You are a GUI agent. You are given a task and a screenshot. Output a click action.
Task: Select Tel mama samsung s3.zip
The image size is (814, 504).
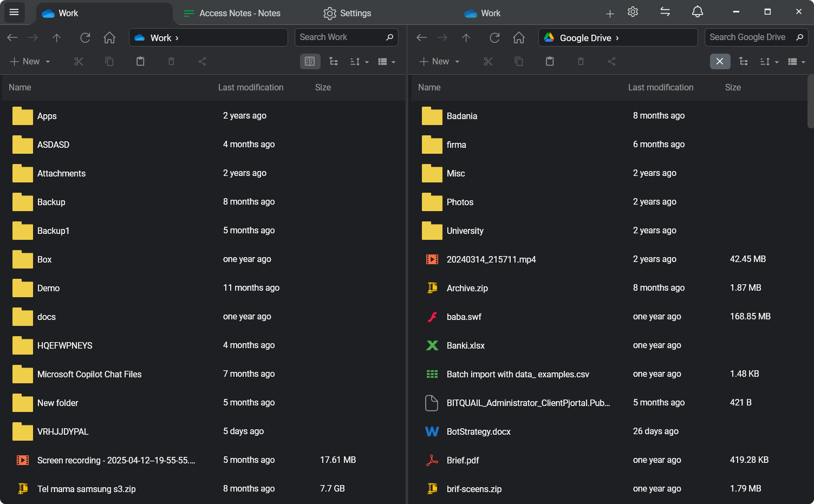coord(204,489)
